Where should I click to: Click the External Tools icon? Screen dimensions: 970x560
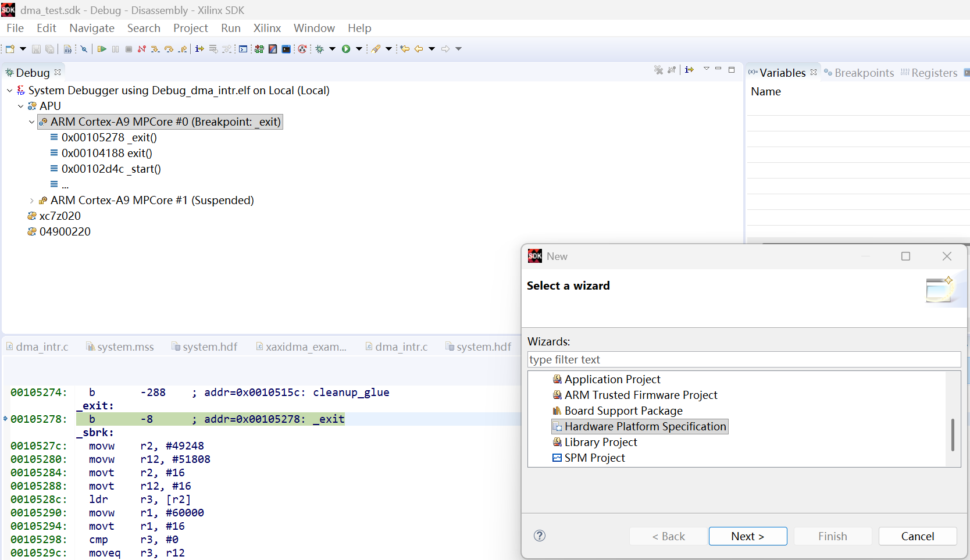coord(376,49)
